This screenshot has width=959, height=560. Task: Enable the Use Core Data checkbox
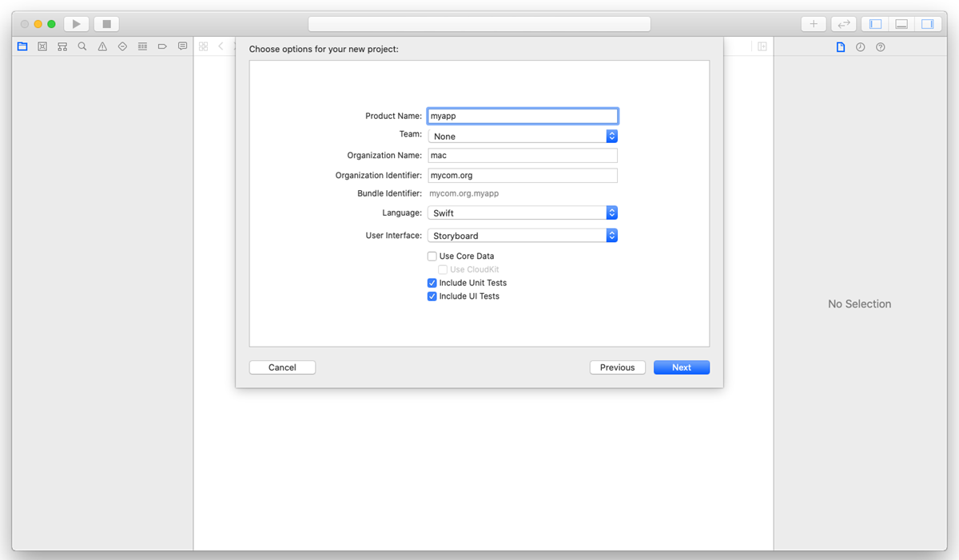432,256
